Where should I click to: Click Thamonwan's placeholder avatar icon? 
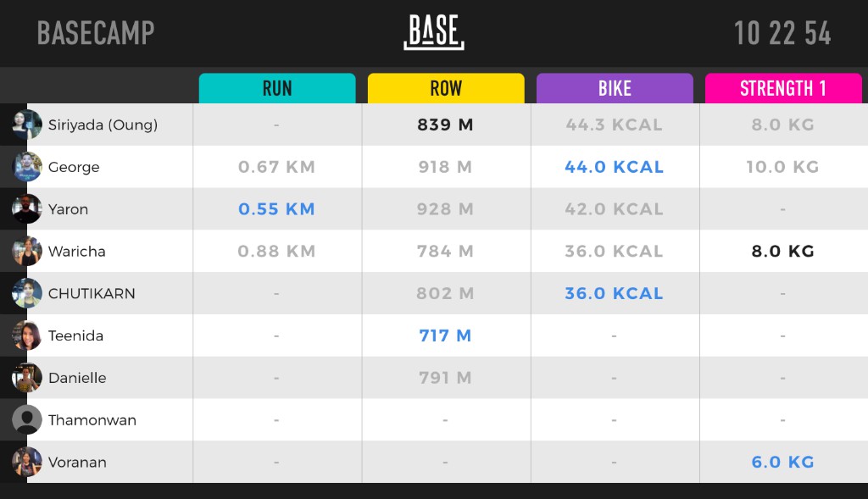point(25,420)
